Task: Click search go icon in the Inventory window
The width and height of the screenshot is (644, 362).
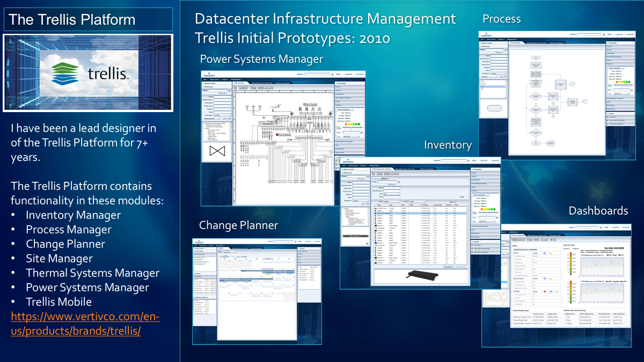Action: pyautogui.click(x=468, y=161)
